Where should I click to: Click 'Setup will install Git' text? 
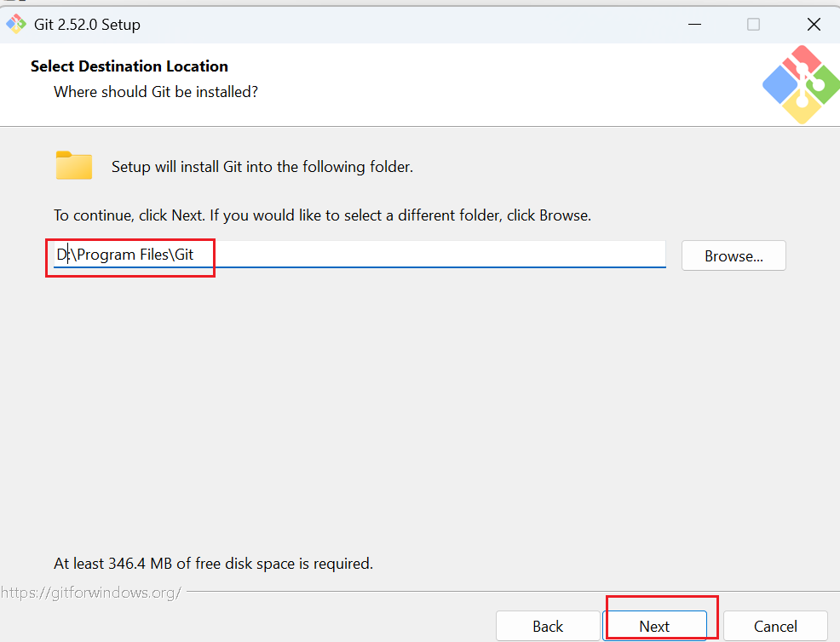(262, 167)
